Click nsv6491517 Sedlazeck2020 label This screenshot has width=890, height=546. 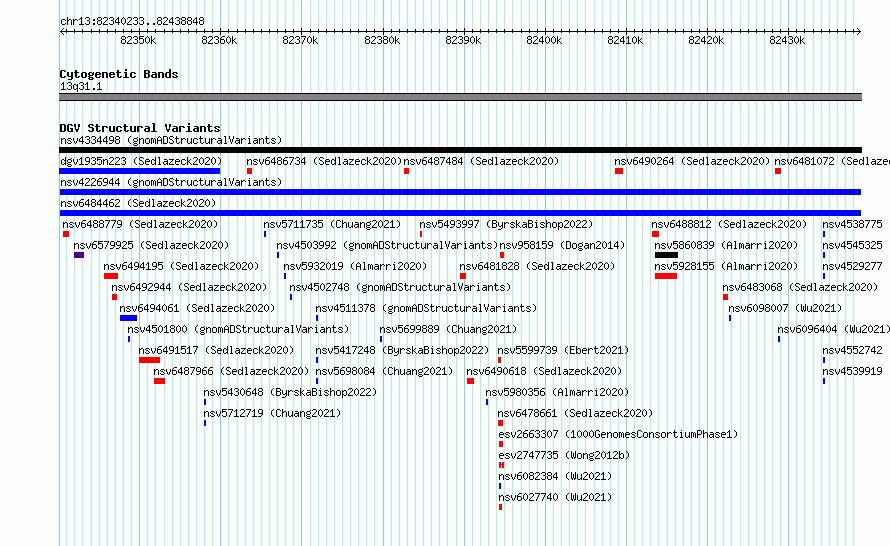[216, 350]
